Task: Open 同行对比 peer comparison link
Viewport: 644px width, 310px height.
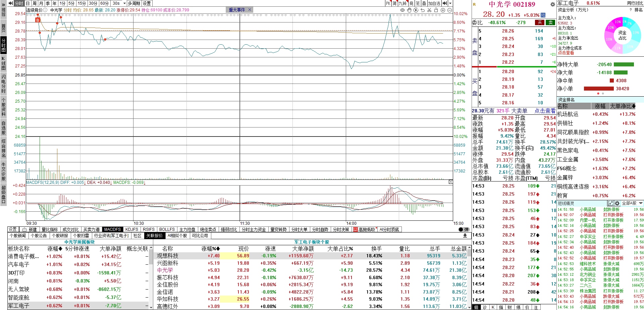Action: click(635, 3)
